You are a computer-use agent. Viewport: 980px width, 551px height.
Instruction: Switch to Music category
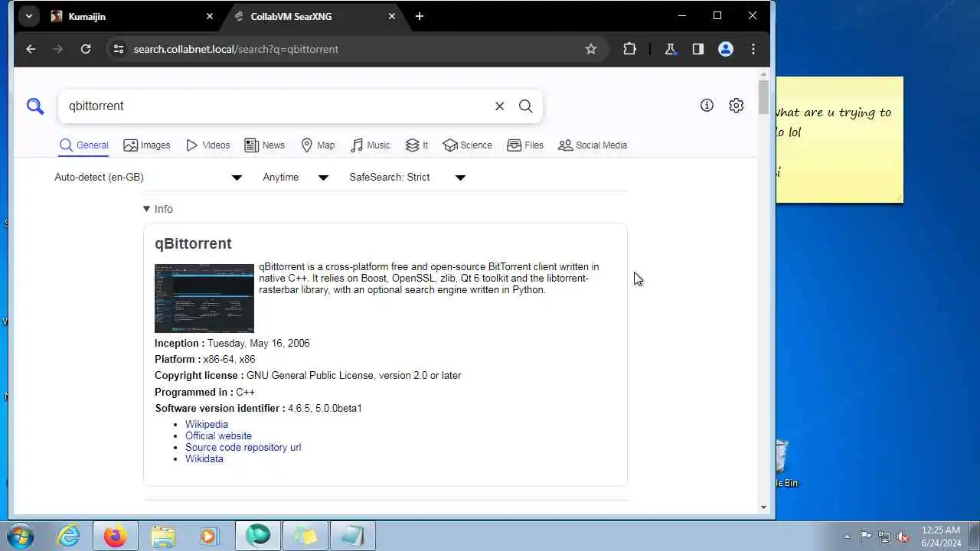pyautogui.click(x=371, y=145)
